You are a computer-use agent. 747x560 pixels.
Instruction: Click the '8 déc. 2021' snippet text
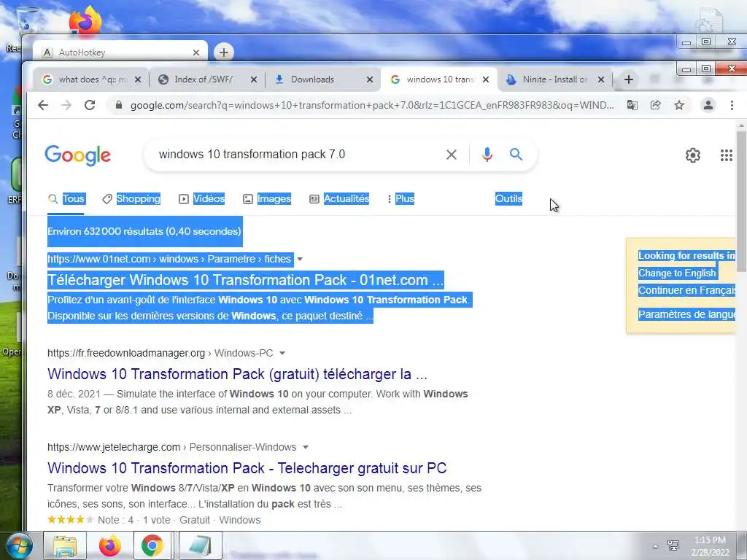(x=74, y=394)
